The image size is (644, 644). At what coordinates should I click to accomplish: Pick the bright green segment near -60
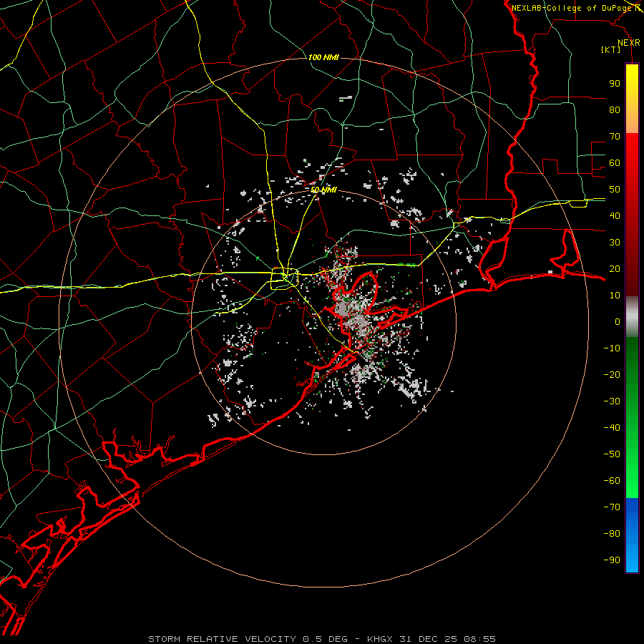(632, 482)
